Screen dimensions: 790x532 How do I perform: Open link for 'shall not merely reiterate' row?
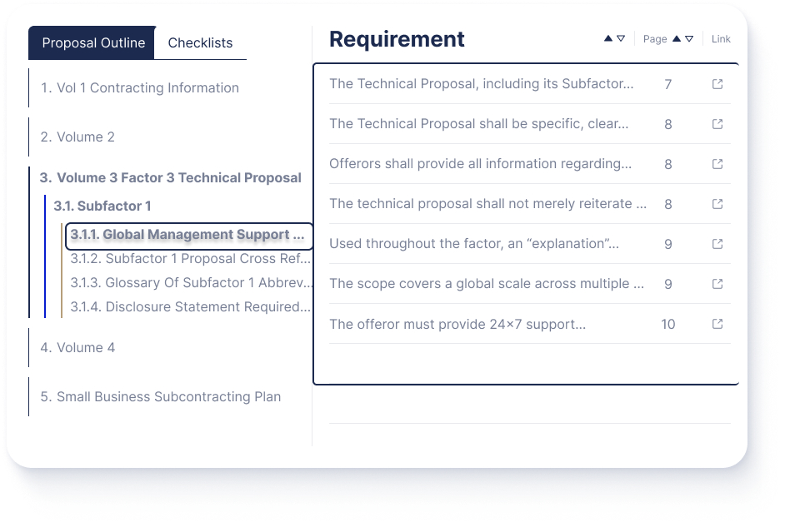pyautogui.click(x=717, y=204)
